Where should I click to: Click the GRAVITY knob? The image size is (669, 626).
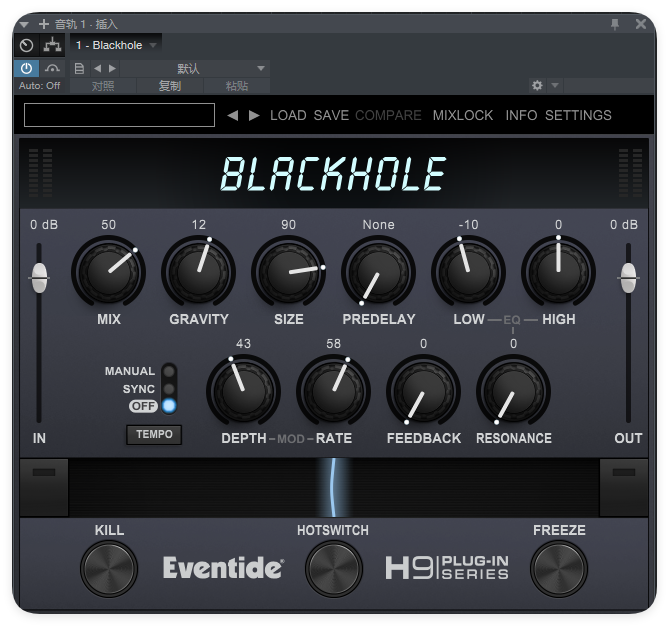pyautogui.click(x=198, y=271)
